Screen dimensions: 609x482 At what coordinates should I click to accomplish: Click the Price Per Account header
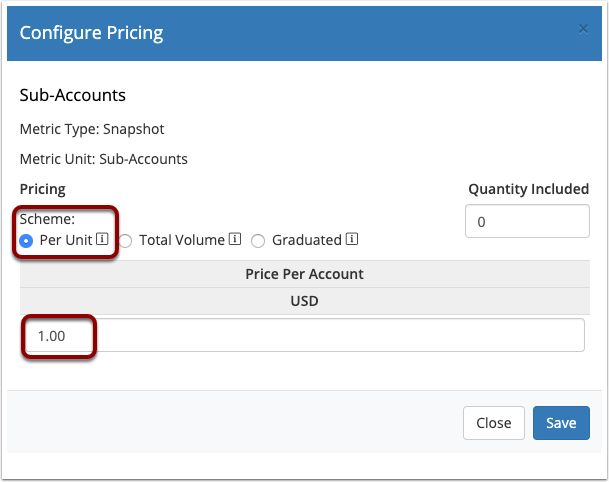304,274
